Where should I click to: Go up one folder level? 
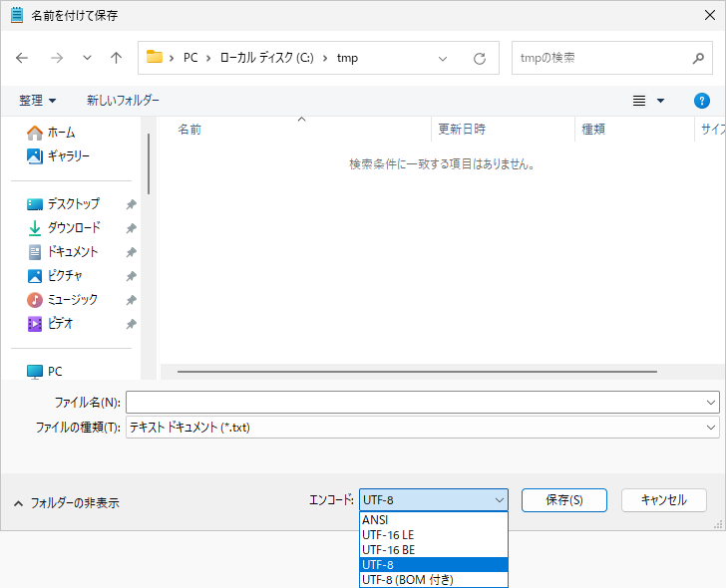coord(116,58)
